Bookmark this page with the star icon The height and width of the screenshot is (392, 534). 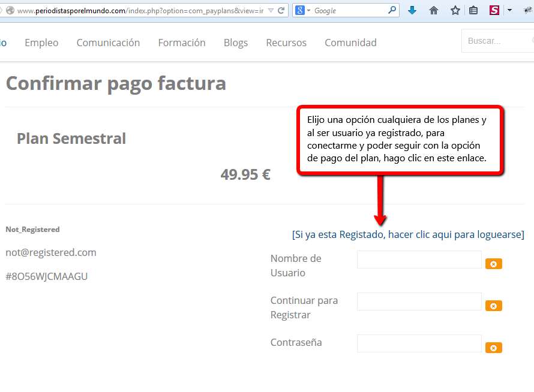(x=455, y=10)
